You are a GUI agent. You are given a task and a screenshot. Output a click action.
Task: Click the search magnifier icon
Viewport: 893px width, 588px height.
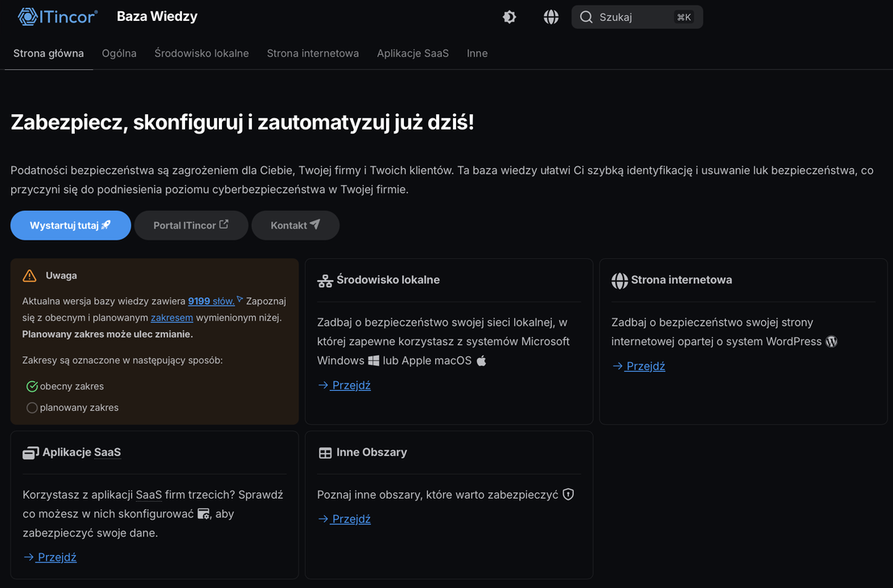tap(586, 17)
